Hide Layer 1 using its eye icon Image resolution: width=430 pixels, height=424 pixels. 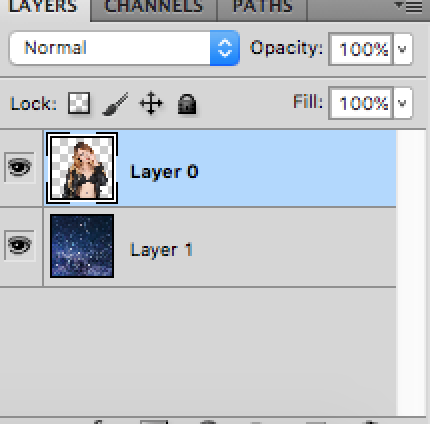point(19,245)
